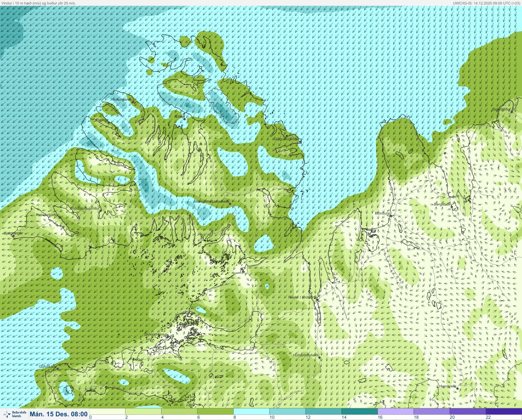The width and height of the screenshot is (522, 420).
Task: Click the Flateyri station label
Action: [102, 120]
